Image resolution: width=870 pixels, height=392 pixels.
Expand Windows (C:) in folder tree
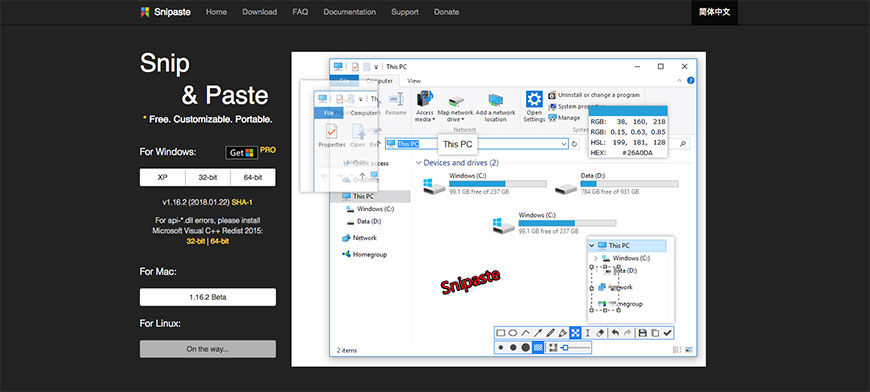[595, 258]
